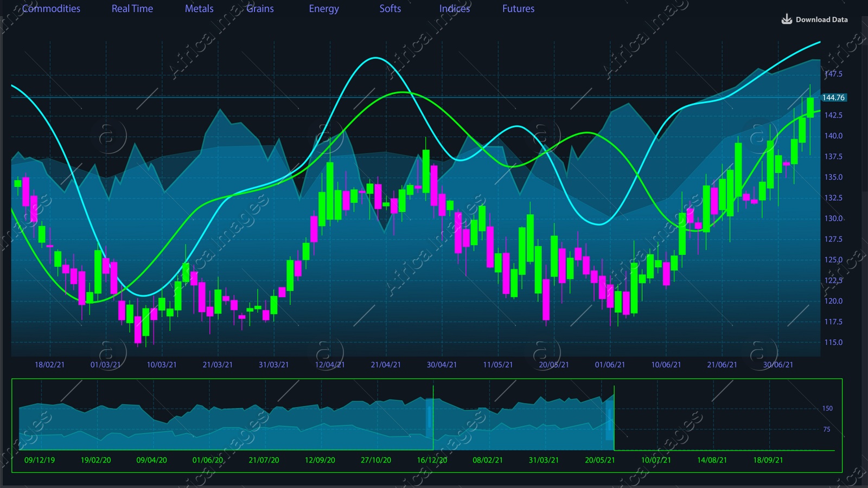
Task: Click the 142.5 price axis value
Action: 833,115
